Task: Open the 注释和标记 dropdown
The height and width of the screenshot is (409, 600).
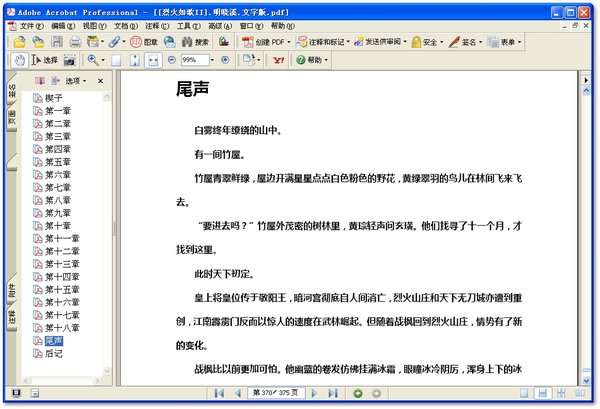Action: (x=323, y=42)
